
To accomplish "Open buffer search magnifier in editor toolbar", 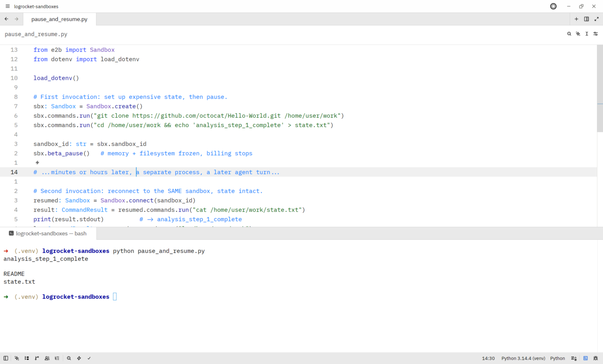I will coord(569,34).
